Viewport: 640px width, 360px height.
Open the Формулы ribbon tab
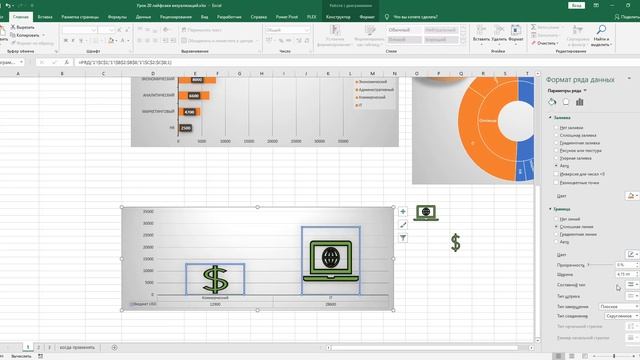click(x=117, y=17)
